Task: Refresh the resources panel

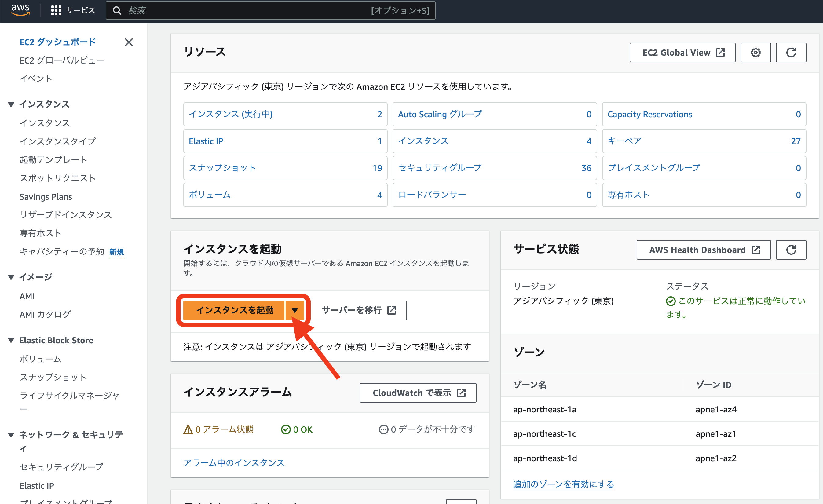Action: (791, 53)
